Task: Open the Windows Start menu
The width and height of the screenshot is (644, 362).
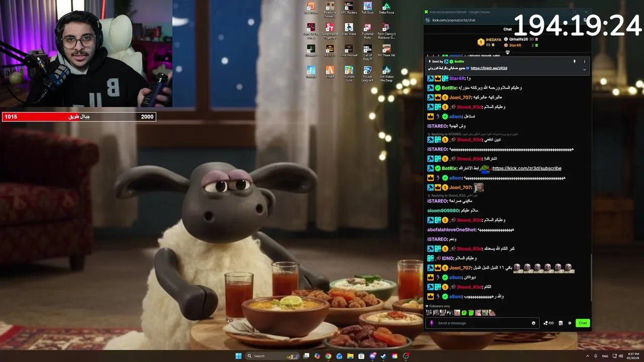Action: 238,356
